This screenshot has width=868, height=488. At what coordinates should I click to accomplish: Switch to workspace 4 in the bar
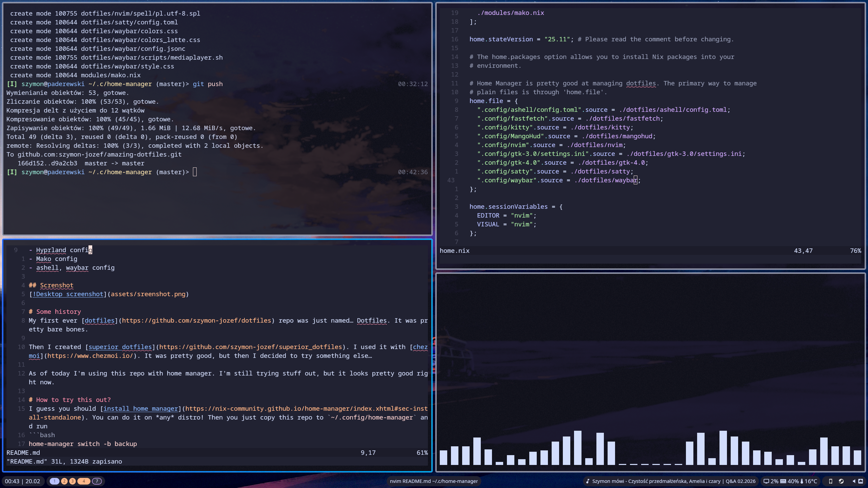coord(84,481)
